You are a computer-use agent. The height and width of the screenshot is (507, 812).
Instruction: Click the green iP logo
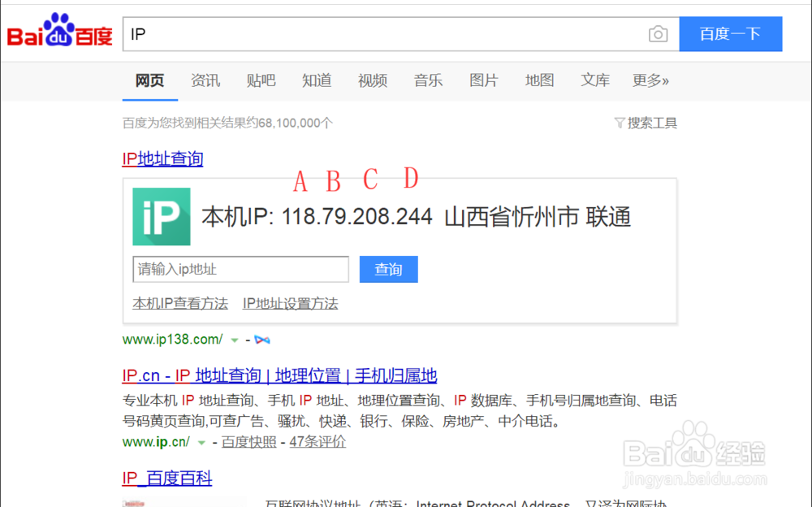coord(162,217)
